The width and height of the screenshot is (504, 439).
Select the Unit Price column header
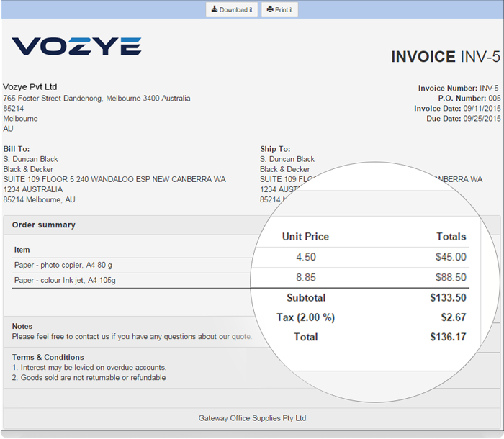click(306, 237)
